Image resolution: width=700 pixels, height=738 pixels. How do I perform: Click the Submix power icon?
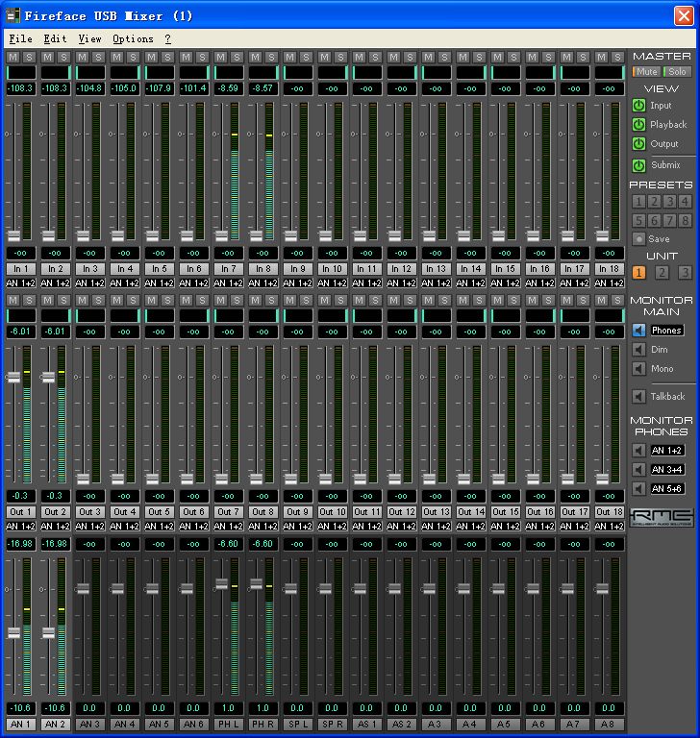coord(638,165)
